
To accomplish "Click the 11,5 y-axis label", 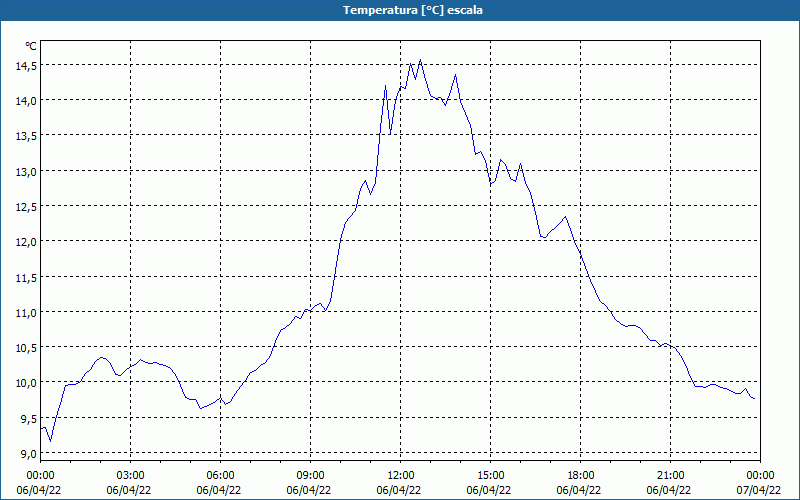I will [x=27, y=278].
